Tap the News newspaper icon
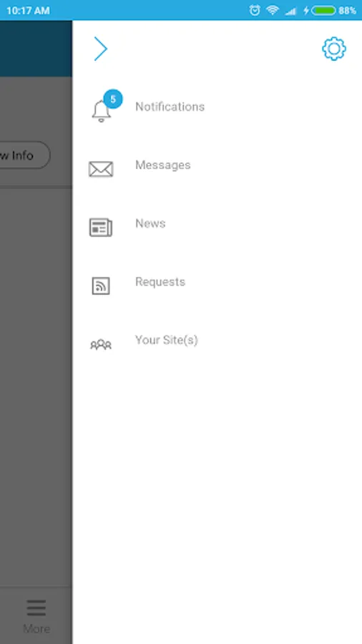This screenshot has width=362, height=644. click(x=101, y=228)
